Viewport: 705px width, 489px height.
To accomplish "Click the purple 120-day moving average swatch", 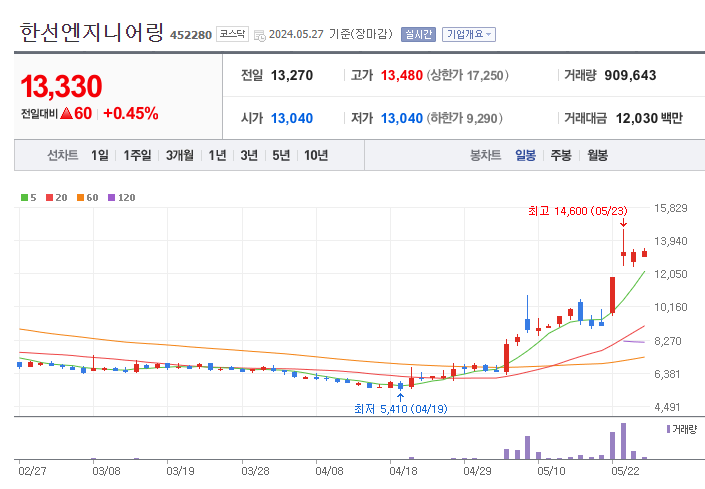I will click(112, 197).
